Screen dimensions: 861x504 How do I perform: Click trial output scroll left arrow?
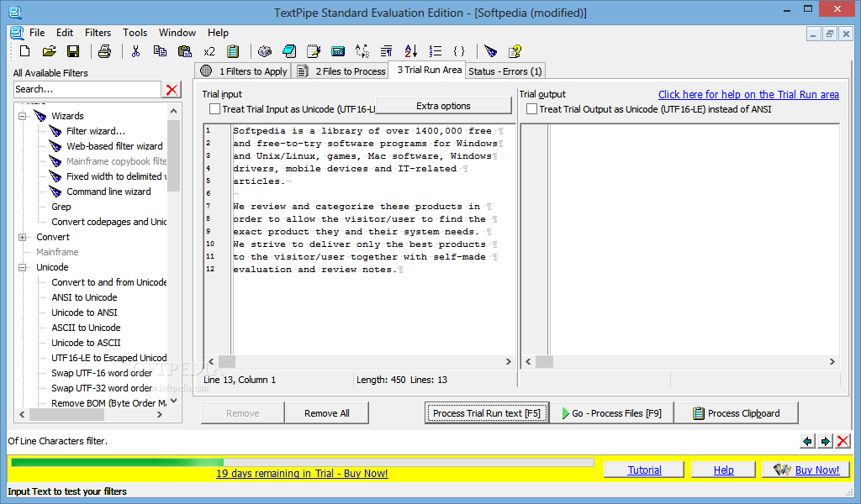[x=528, y=361]
